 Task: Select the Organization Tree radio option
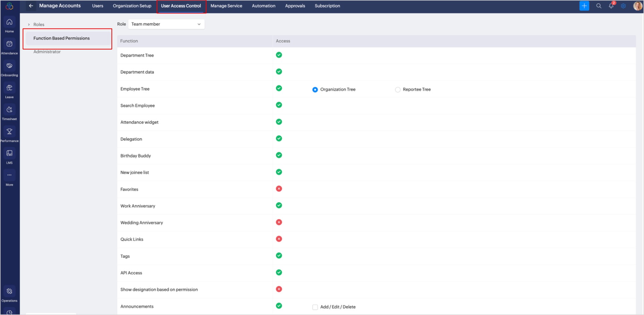pyautogui.click(x=315, y=90)
